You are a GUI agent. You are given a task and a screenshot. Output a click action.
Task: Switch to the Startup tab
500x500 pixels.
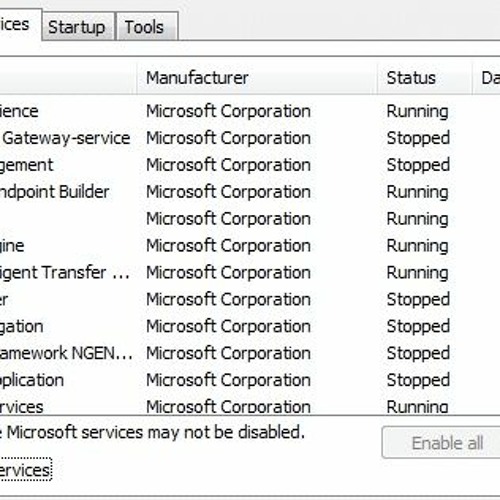[78, 27]
